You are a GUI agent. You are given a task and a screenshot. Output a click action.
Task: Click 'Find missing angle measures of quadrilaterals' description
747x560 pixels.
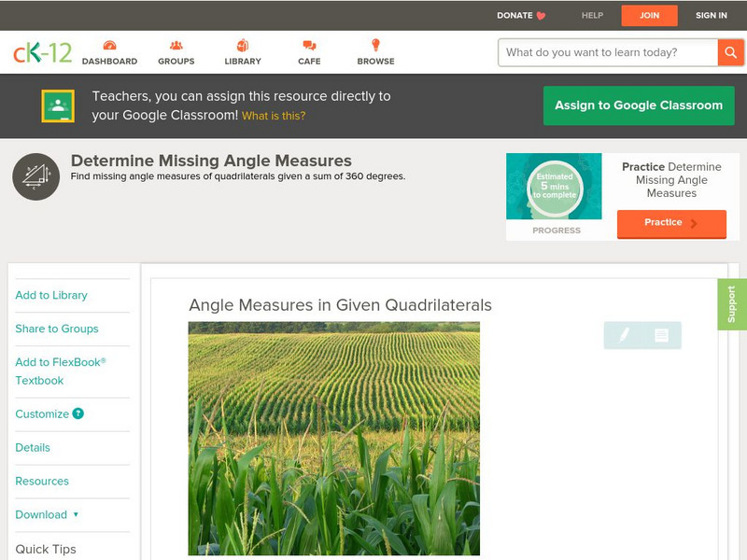pos(238,176)
